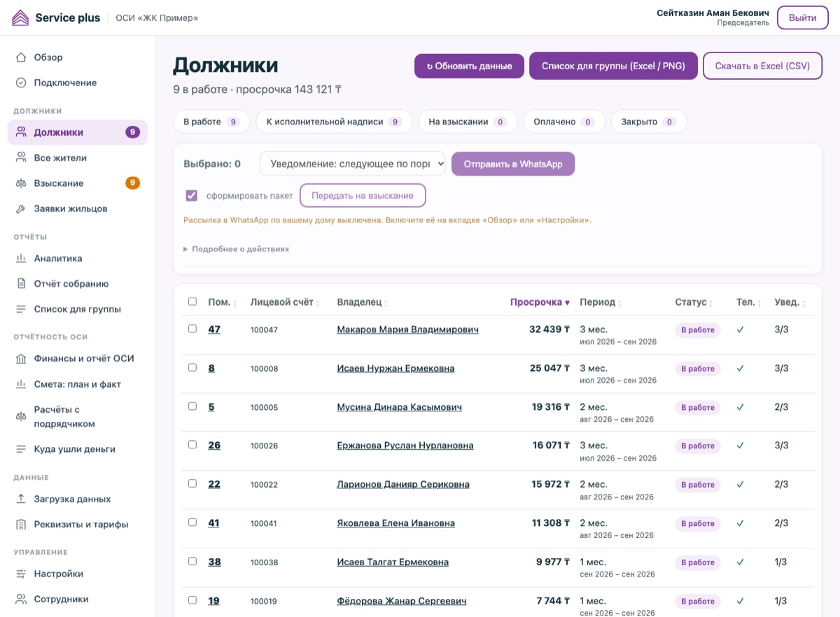Tick the checkbox for Мусина Динара Касымович

pos(192,406)
